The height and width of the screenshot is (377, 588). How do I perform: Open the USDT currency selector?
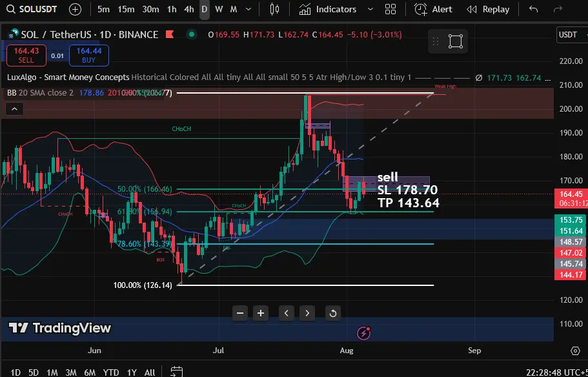[571, 35]
